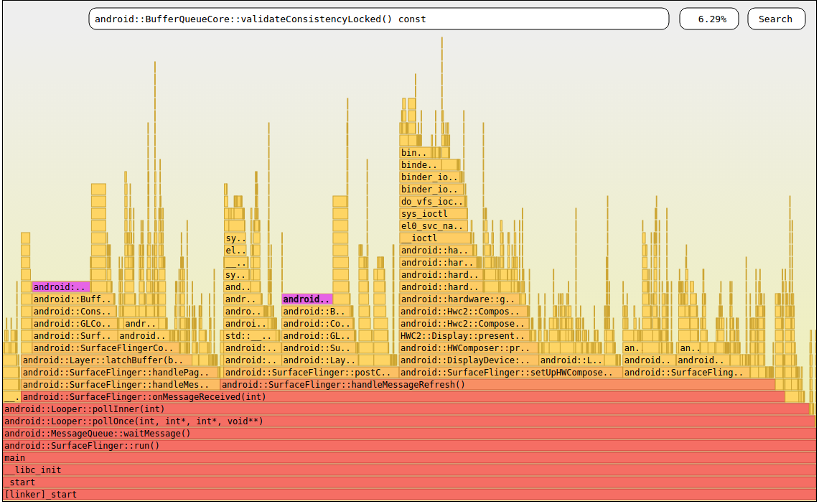This screenshot has width=819, height=504.
Task: Click the Search button
Action: (776, 19)
